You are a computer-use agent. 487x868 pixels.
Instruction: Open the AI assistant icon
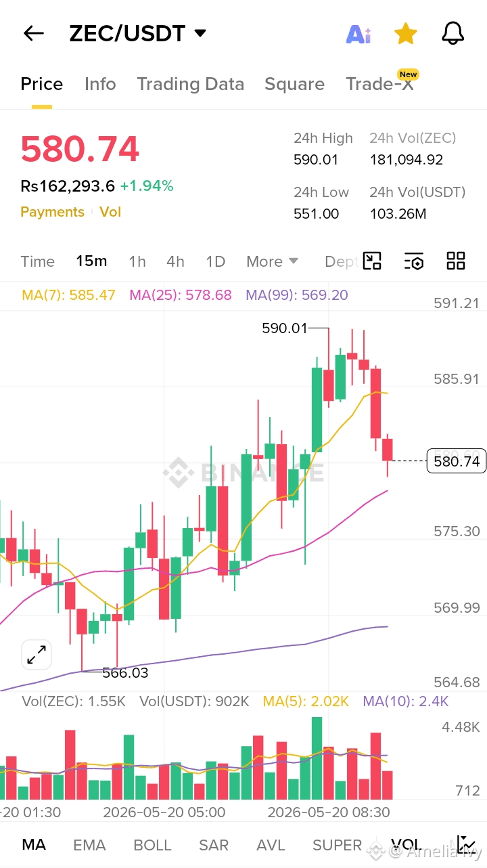pyautogui.click(x=358, y=34)
